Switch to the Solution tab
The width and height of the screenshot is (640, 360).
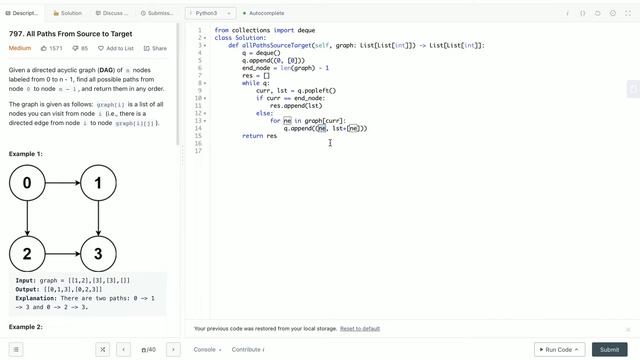pos(68,13)
